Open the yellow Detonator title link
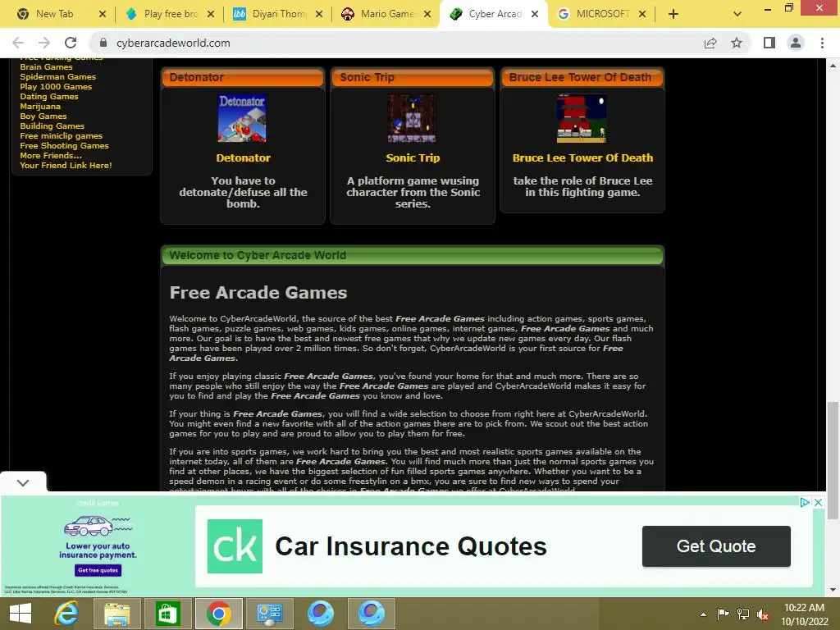Viewport: 840px width, 630px height. pos(243,158)
